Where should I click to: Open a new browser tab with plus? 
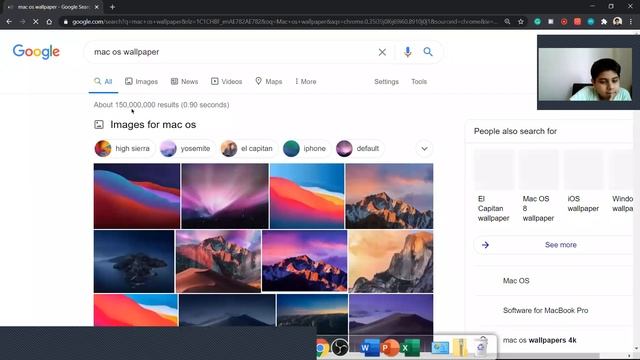point(112,7)
